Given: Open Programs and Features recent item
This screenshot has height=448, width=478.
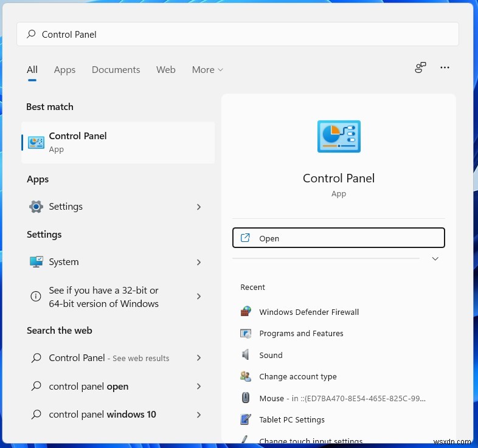Looking at the screenshot, I should click(301, 334).
